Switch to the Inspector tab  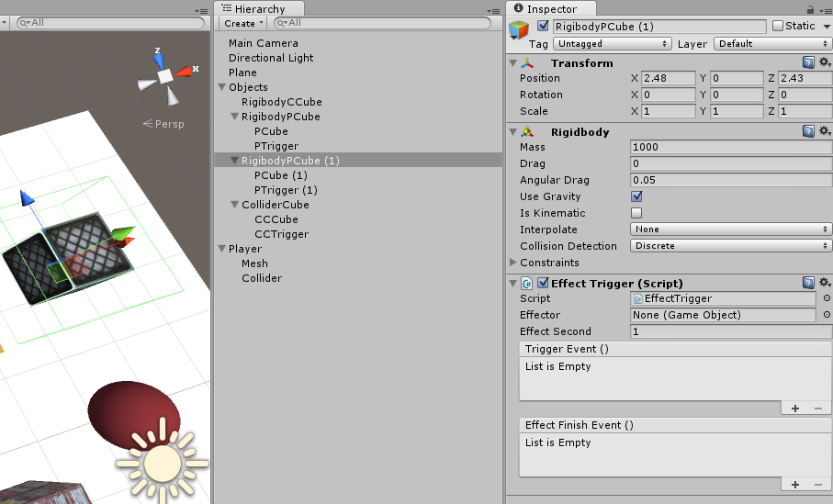(x=551, y=9)
